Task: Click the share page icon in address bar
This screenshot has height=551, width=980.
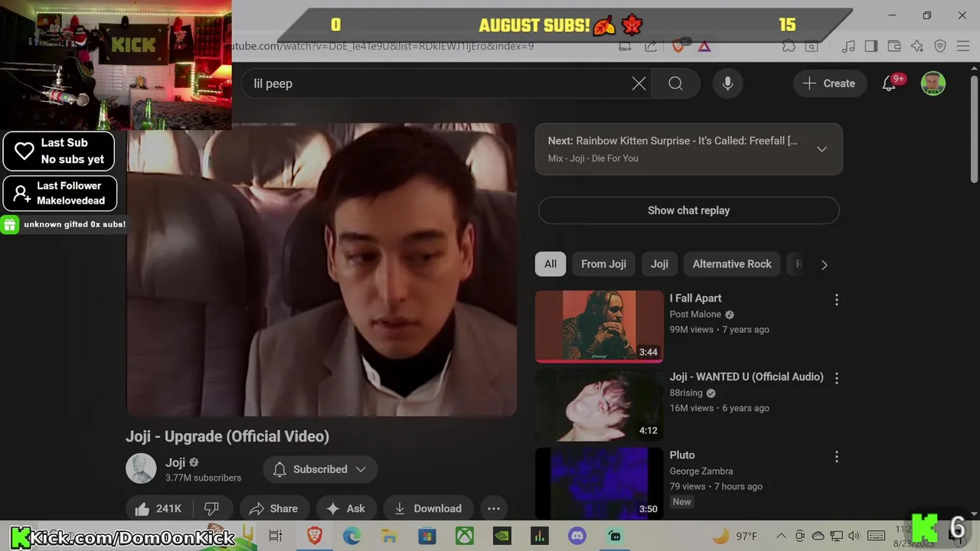Action: click(x=651, y=46)
